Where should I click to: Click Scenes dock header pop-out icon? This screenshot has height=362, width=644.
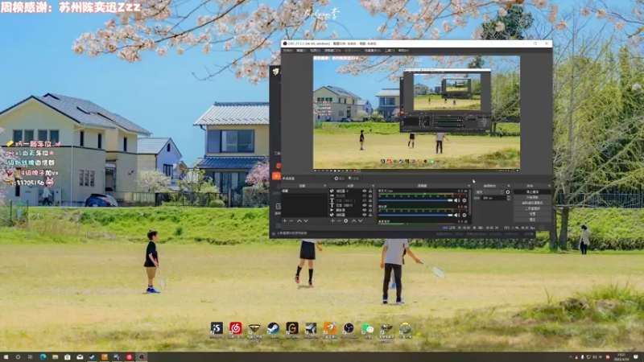coord(325,186)
